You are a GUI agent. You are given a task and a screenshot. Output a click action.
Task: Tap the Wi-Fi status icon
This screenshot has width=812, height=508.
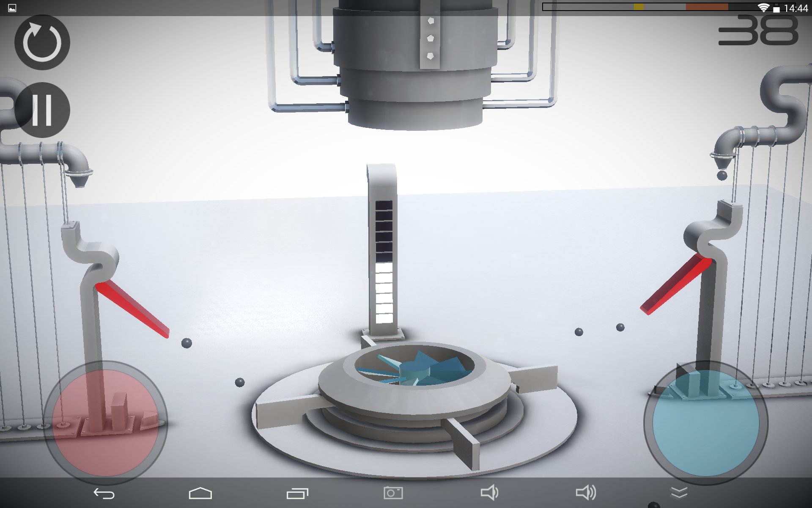[763, 8]
